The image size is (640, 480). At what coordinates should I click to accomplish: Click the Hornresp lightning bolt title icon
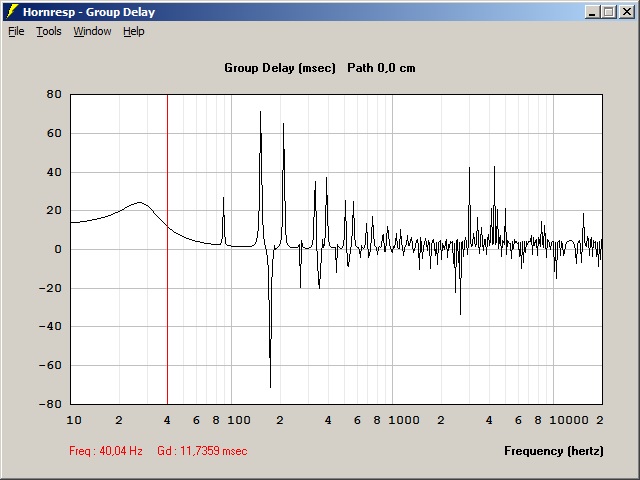(13, 11)
